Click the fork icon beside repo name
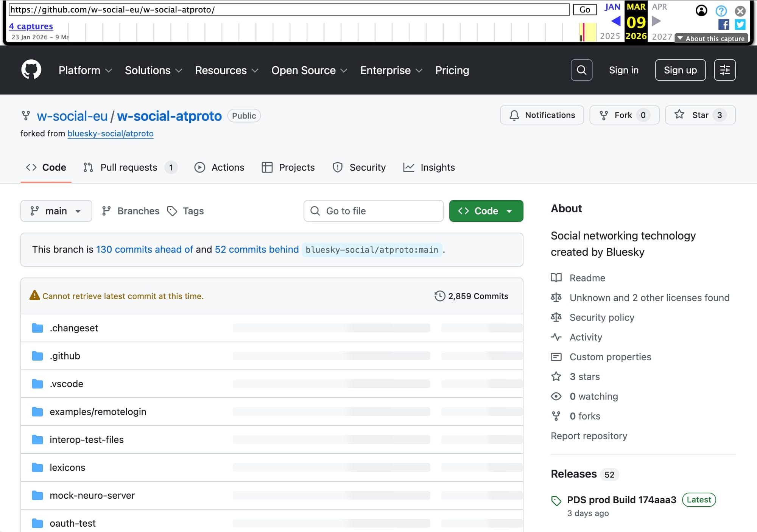Viewport: 757px width, 532px height. 26,116
